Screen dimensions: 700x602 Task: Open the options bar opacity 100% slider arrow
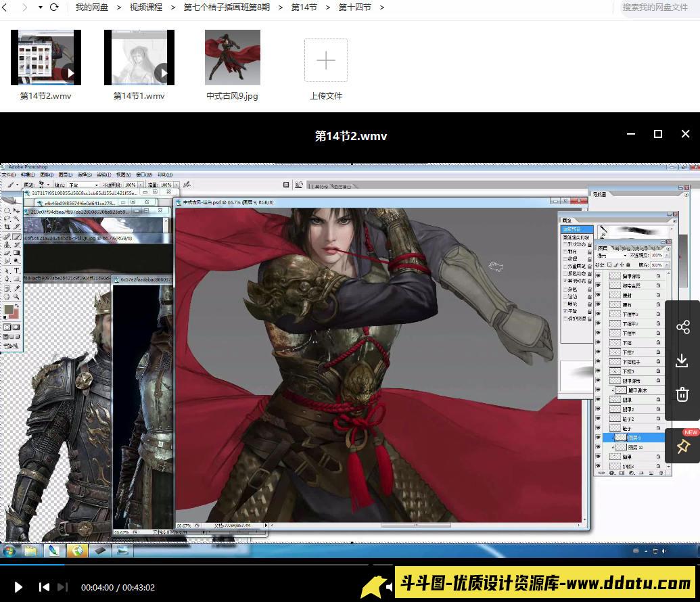click(x=141, y=185)
